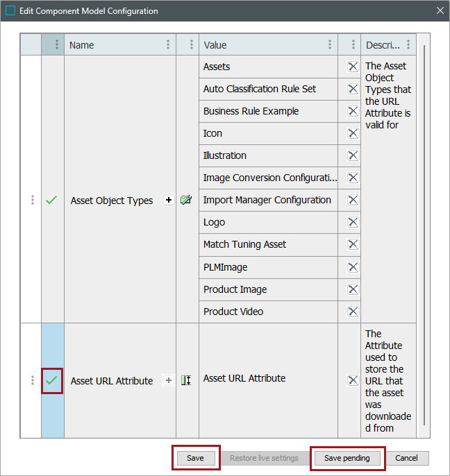This screenshot has height=476, width=450.
Task: Remove the Product Image value
Action: point(353,289)
